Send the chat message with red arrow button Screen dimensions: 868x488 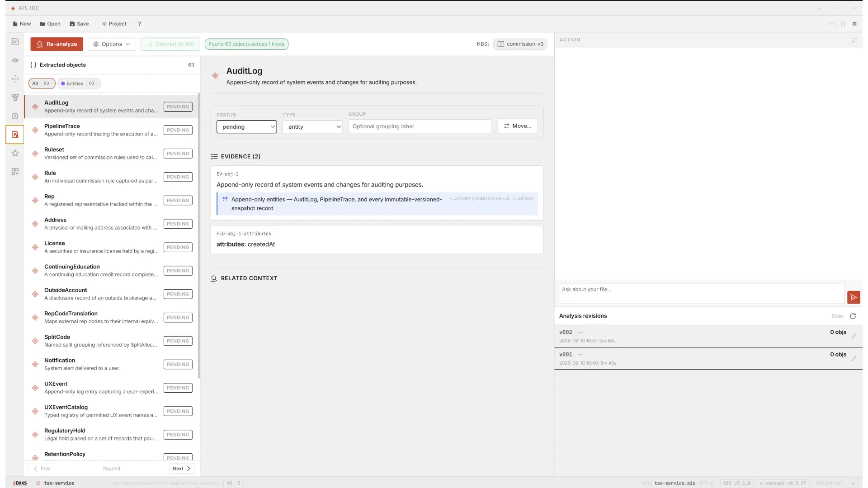[854, 297]
